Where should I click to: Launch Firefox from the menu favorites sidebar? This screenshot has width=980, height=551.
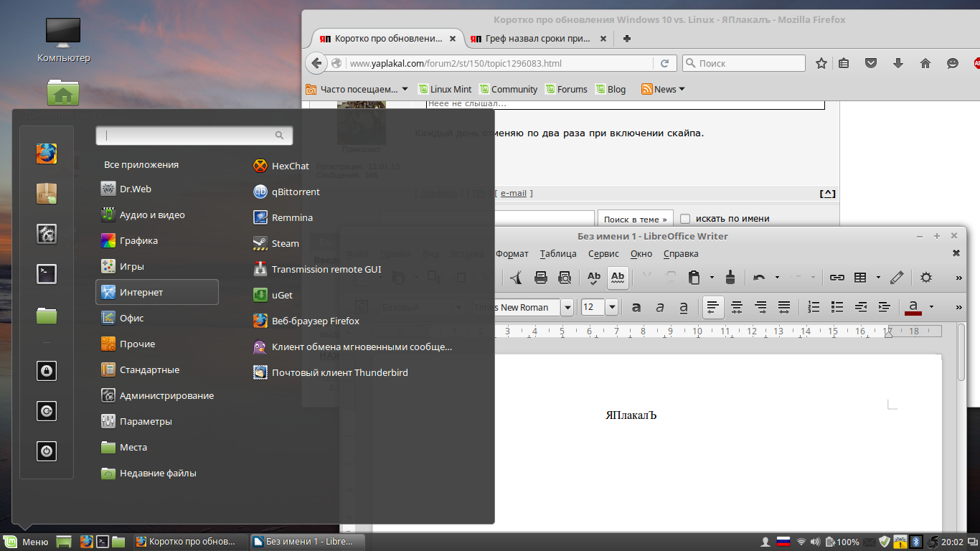[x=47, y=154]
